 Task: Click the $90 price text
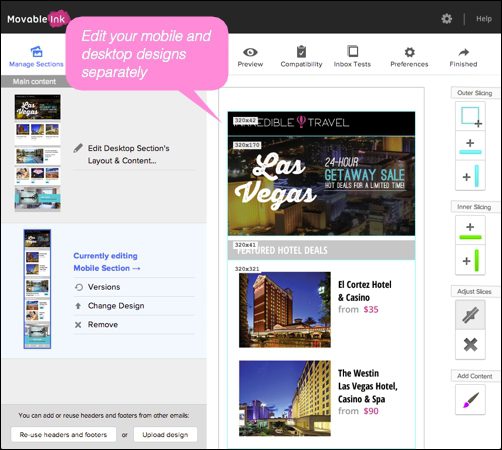[x=371, y=411]
